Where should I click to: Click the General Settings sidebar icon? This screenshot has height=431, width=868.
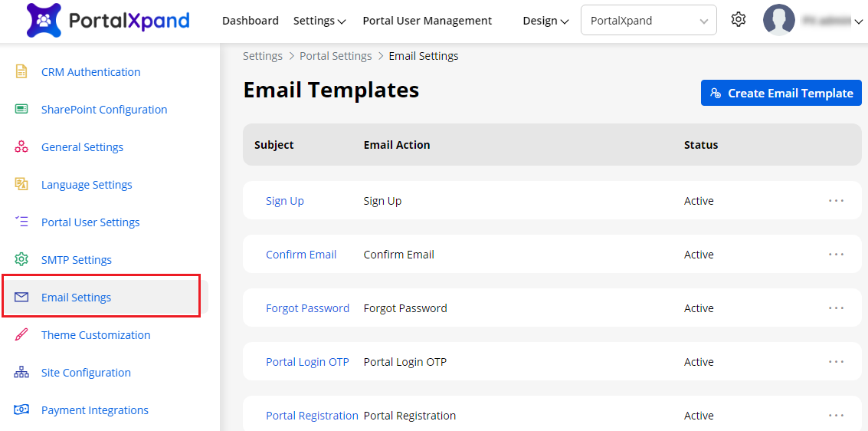21,147
